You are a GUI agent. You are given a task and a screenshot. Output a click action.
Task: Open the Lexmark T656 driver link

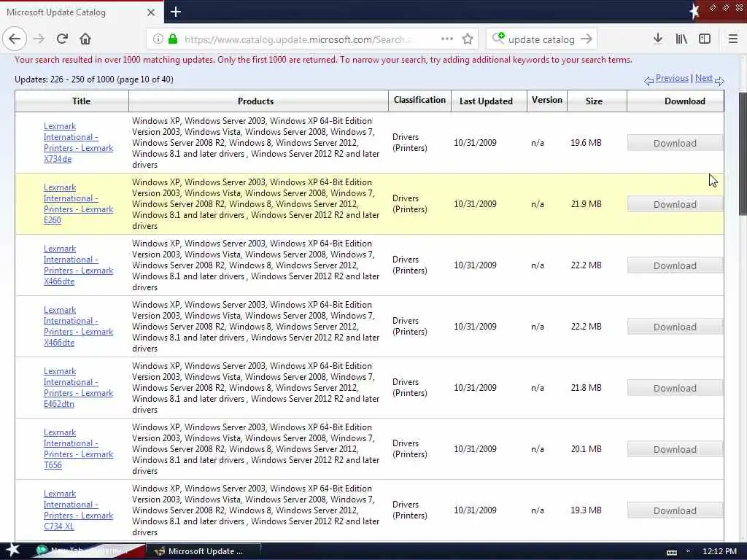point(78,448)
